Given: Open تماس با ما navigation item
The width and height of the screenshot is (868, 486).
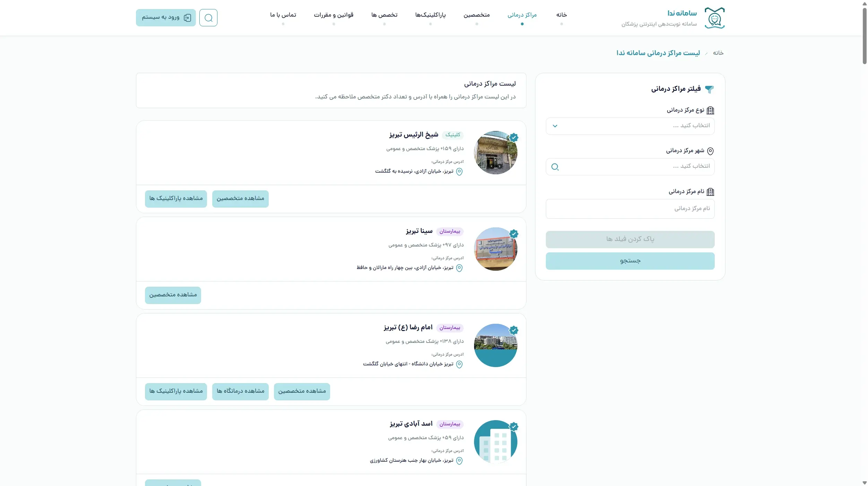Looking at the screenshot, I should (283, 15).
